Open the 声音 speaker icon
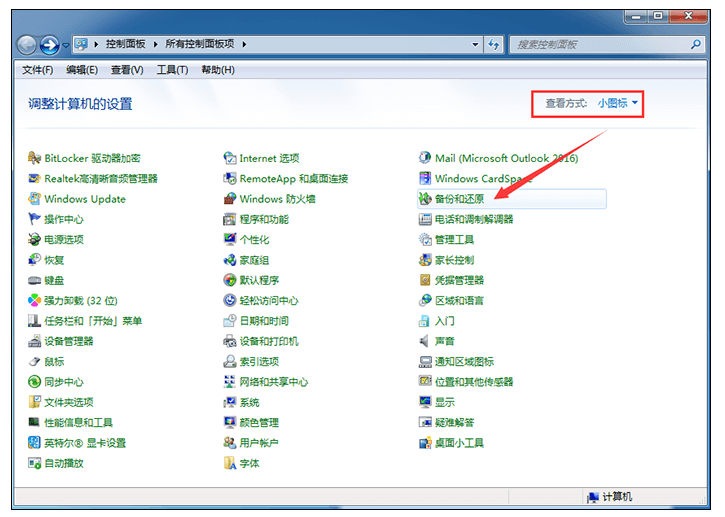This screenshot has height=517, width=725. tap(425, 341)
